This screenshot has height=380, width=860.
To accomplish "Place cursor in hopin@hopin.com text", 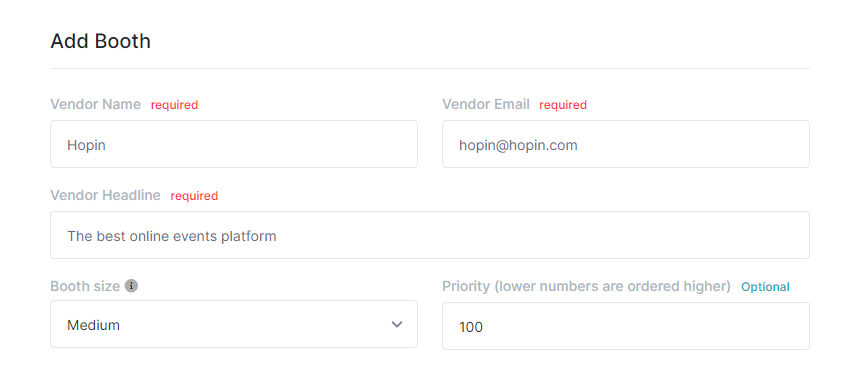I will click(x=518, y=145).
